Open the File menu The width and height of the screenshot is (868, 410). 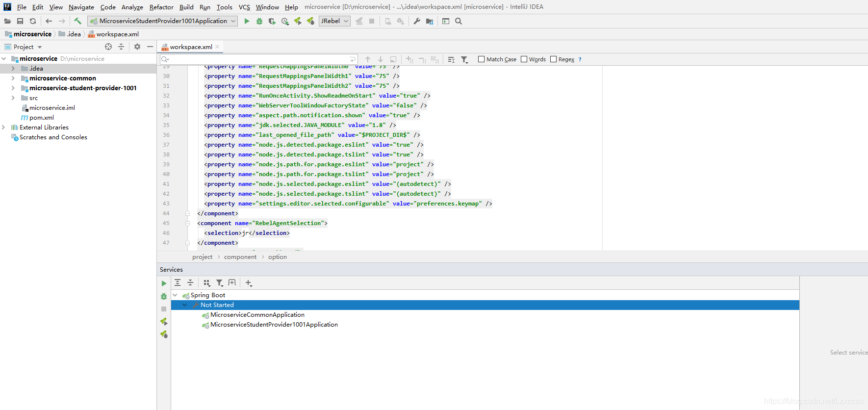tap(22, 7)
